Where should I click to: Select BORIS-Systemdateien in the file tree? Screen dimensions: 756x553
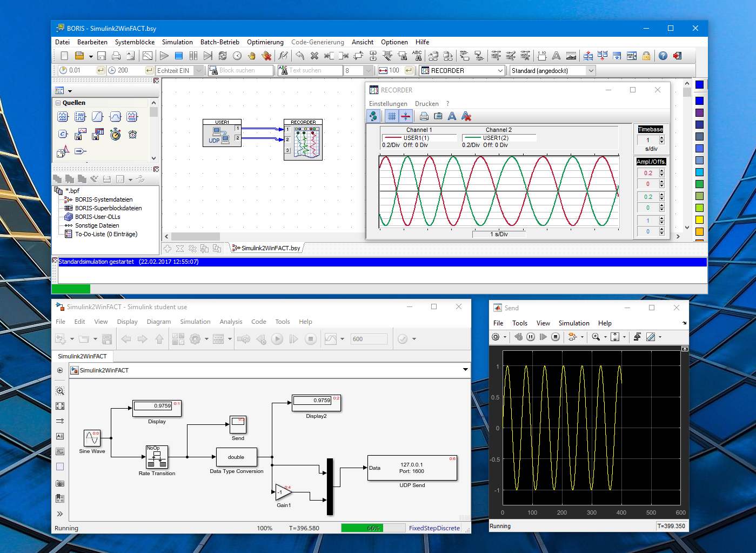pos(103,199)
